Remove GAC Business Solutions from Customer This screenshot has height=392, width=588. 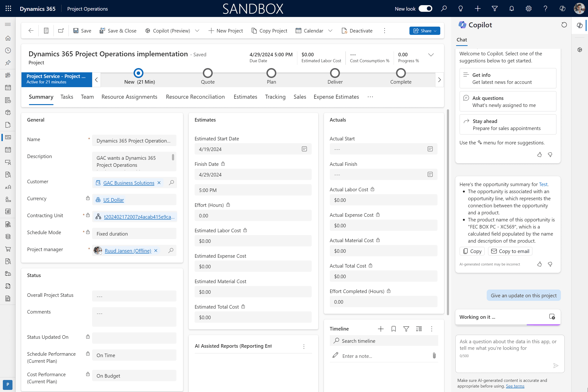click(x=159, y=183)
